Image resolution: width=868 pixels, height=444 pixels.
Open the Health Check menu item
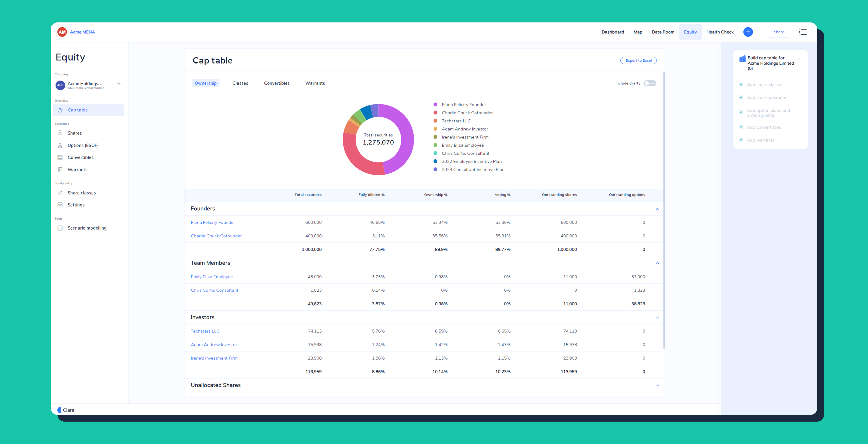720,32
